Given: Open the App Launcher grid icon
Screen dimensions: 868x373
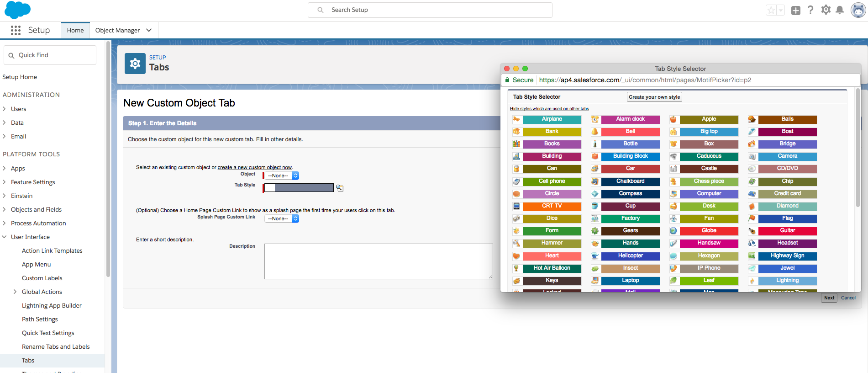Looking at the screenshot, I should pyautogui.click(x=16, y=30).
